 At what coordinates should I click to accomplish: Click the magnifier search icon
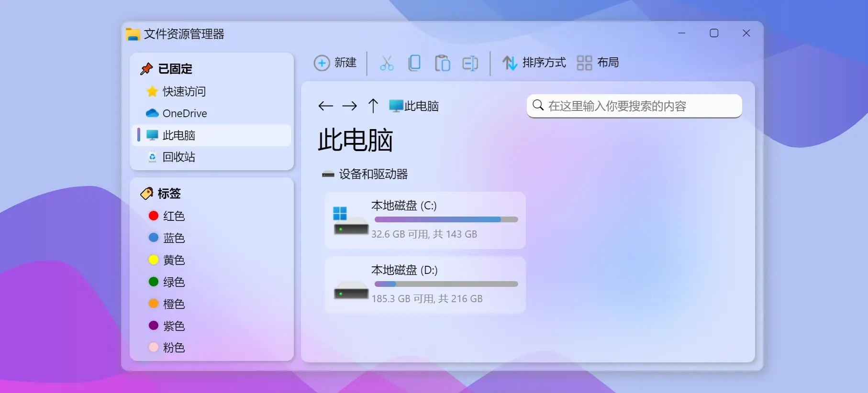pyautogui.click(x=538, y=105)
